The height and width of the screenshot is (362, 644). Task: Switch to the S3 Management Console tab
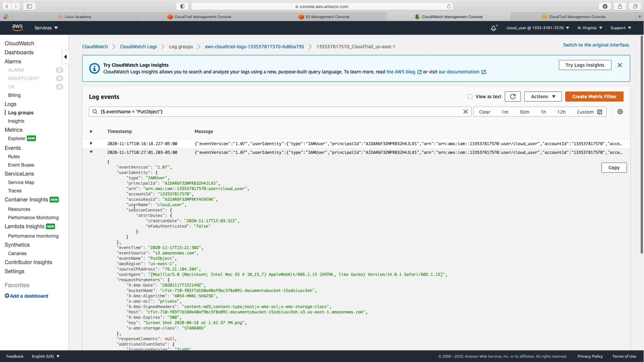pyautogui.click(x=324, y=17)
